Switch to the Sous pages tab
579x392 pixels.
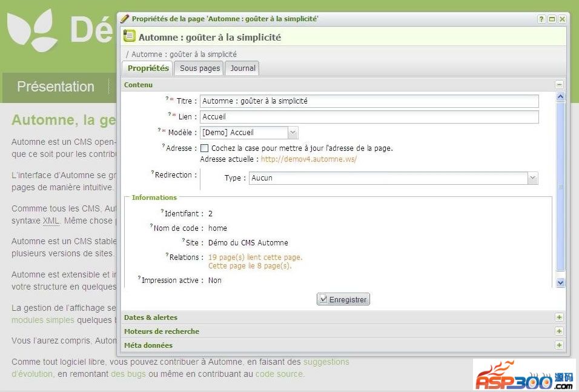click(199, 68)
